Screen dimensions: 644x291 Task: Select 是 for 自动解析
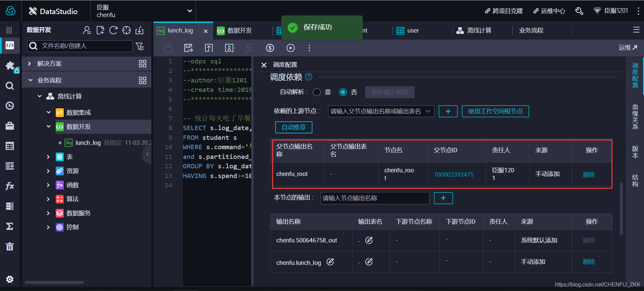pos(317,92)
